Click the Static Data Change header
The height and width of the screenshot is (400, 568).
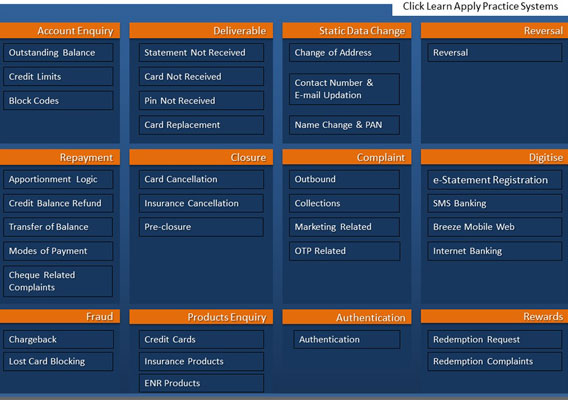tap(347, 31)
